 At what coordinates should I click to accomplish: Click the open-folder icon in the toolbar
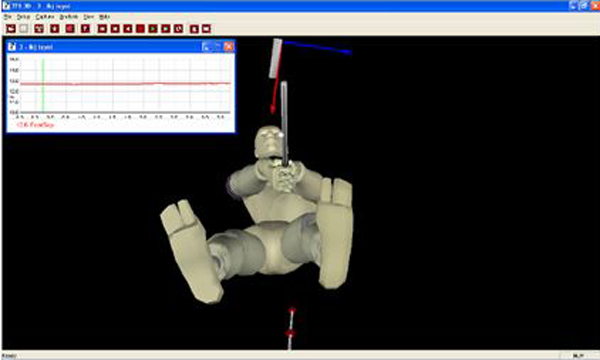pos(11,29)
